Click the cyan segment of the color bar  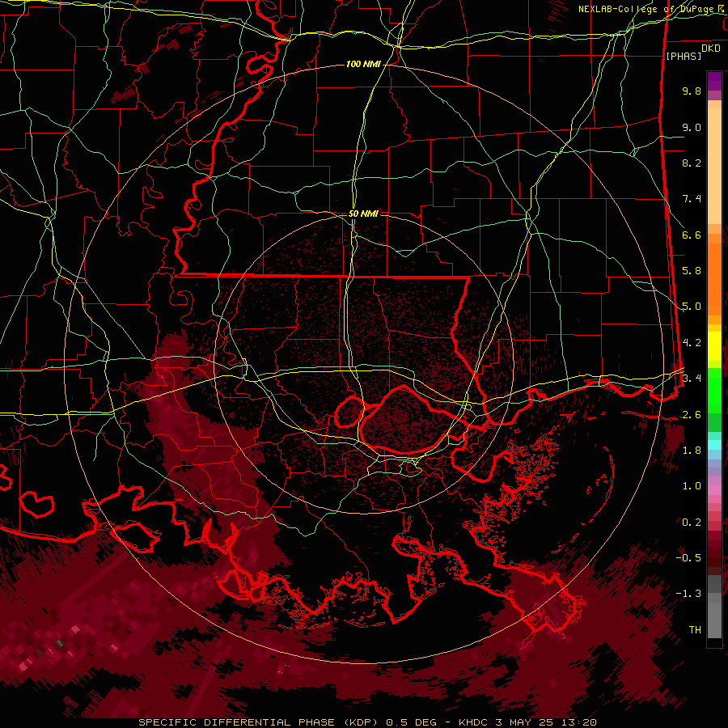coord(714,444)
